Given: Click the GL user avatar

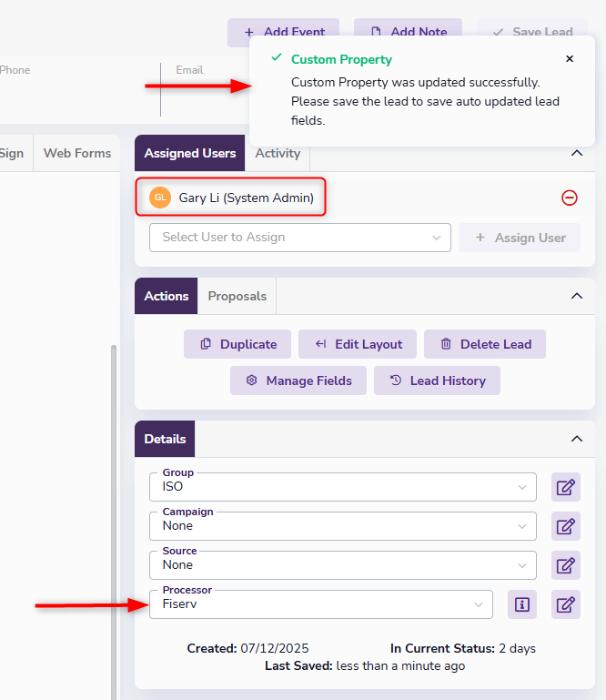Looking at the screenshot, I should [x=160, y=198].
